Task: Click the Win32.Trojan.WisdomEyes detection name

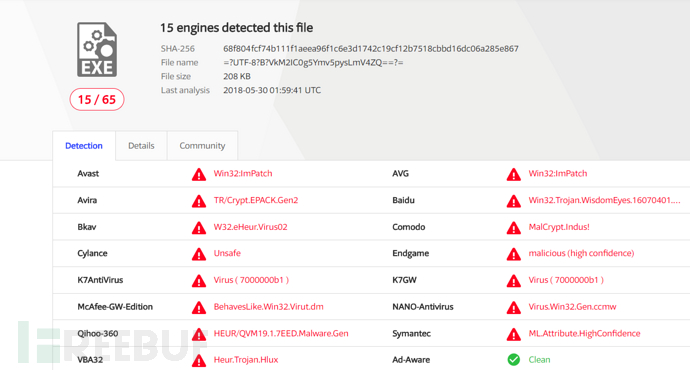Action: click(x=604, y=200)
